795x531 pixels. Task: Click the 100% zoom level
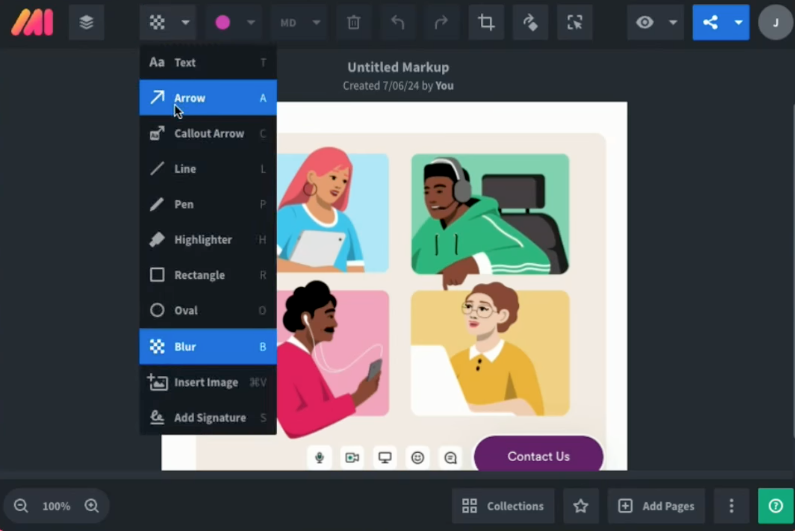56,506
